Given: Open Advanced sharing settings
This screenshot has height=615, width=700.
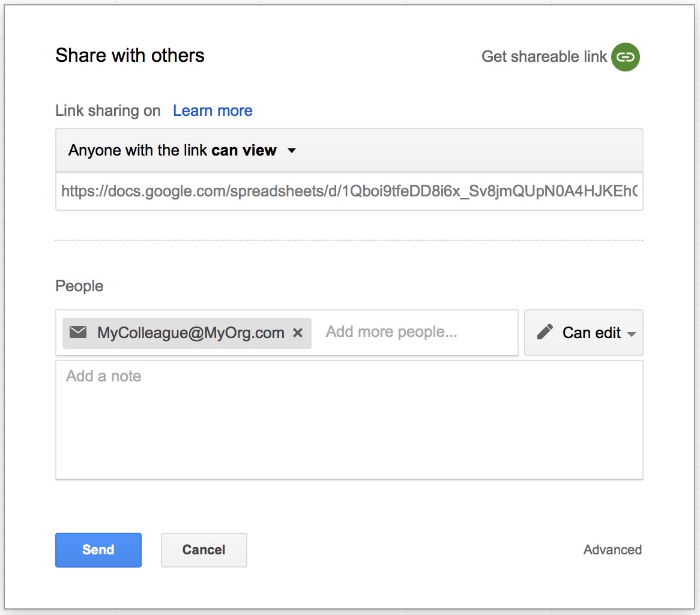Looking at the screenshot, I should coord(612,550).
